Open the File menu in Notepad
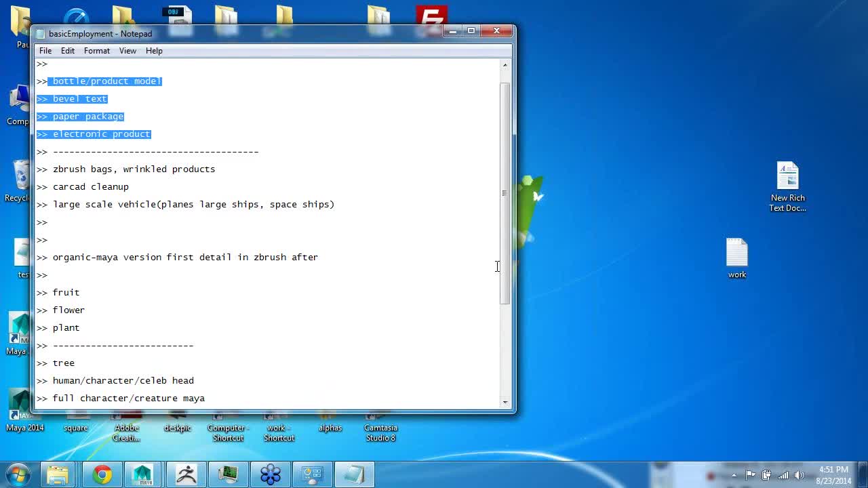 [45, 51]
